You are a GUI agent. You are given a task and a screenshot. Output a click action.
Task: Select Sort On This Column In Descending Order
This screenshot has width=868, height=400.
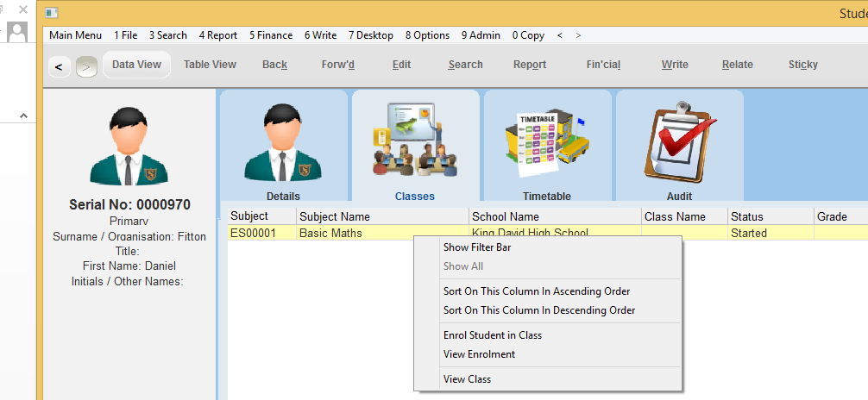(x=538, y=310)
